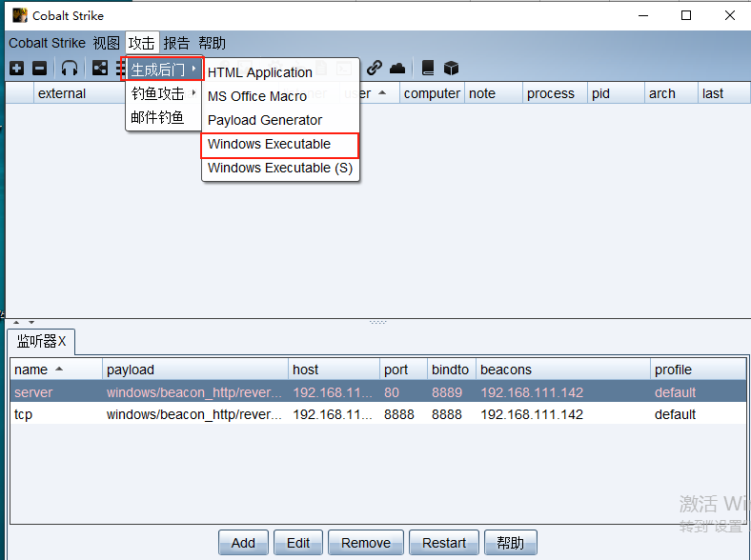Collapse the top pane using the up arrow

click(x=16, y=323)
